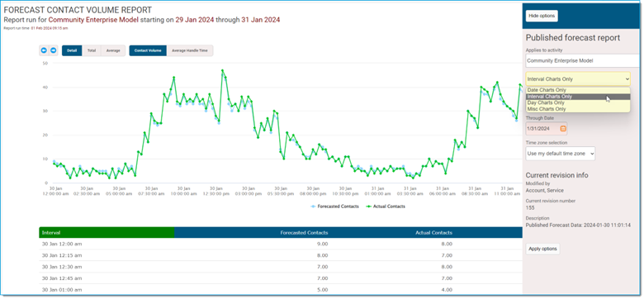This screenshot has height=299, width=644.
Task: Switch to the Total view
Action: pos(92,50)
